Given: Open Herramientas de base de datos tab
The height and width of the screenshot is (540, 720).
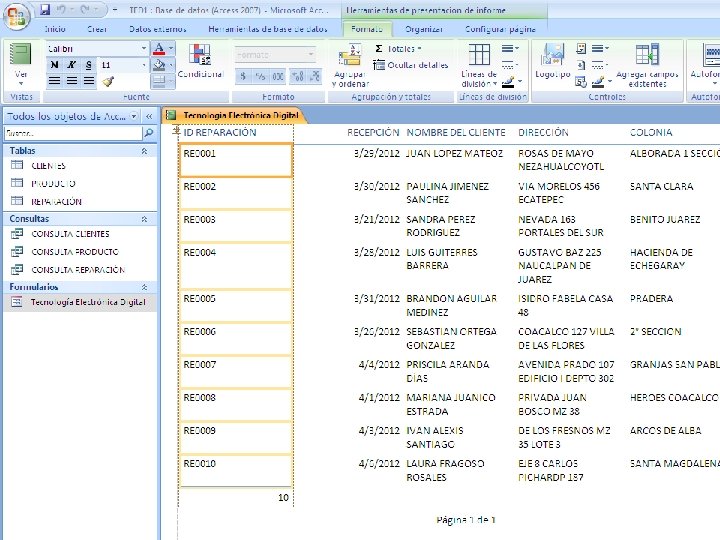Looking at the screenshot, I should click(x=268, y=29).
